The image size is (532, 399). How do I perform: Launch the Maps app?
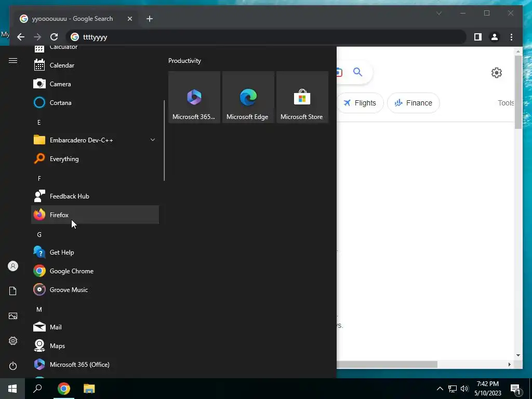[95, 345]
